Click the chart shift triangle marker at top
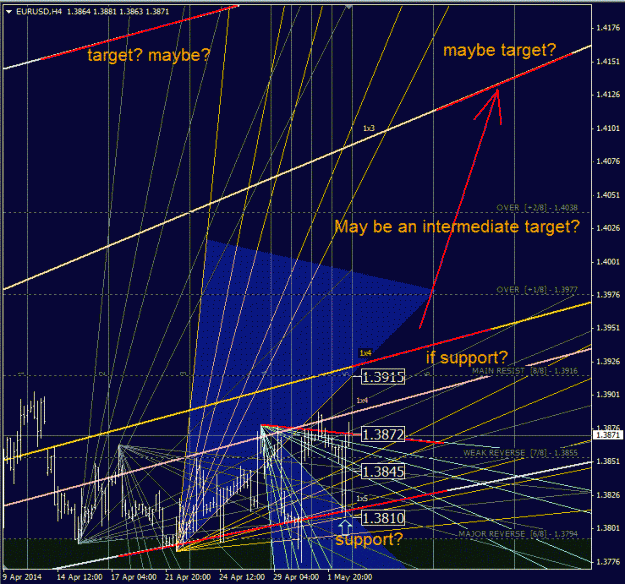 click(x=349, y=7)
